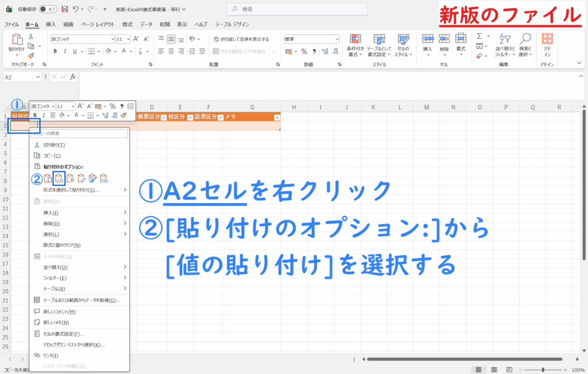The width and height of the screenshot is (588, 374).
Task: Toggle Bold in the ribbon font group
Action: [56, 51]
